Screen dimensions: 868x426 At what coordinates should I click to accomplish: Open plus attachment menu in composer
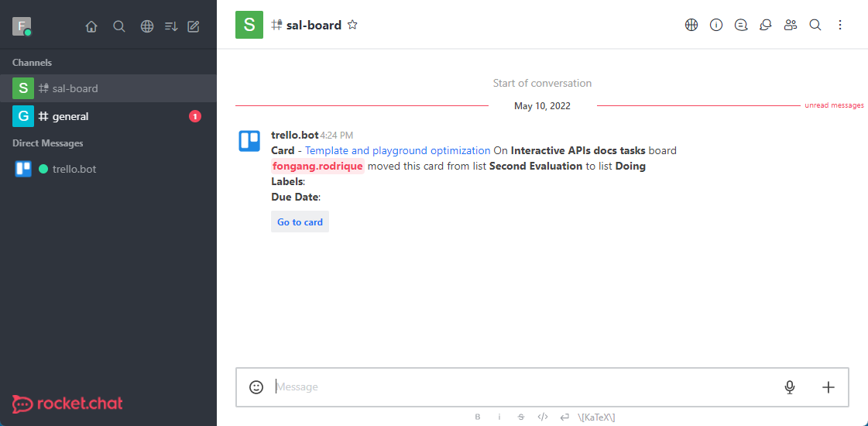pyautogui.click(x=829, y=387)
